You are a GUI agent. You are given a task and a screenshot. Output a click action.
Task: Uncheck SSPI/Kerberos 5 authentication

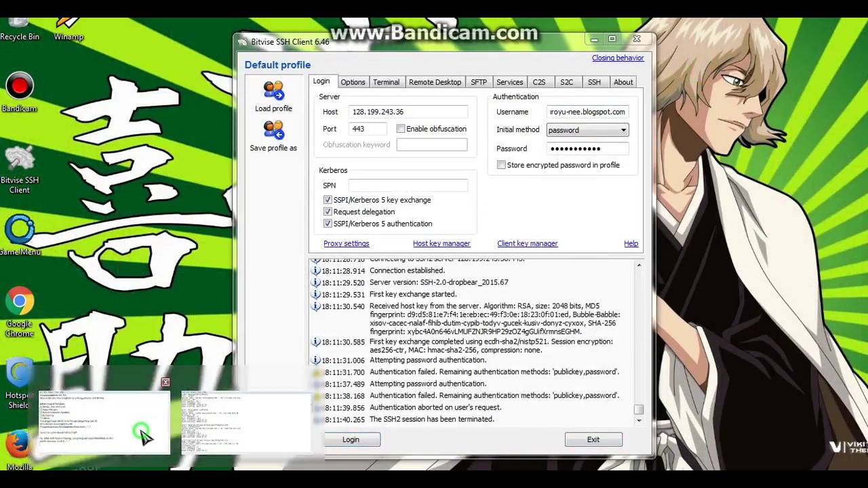pyautogui.click(x=328, y=224)
